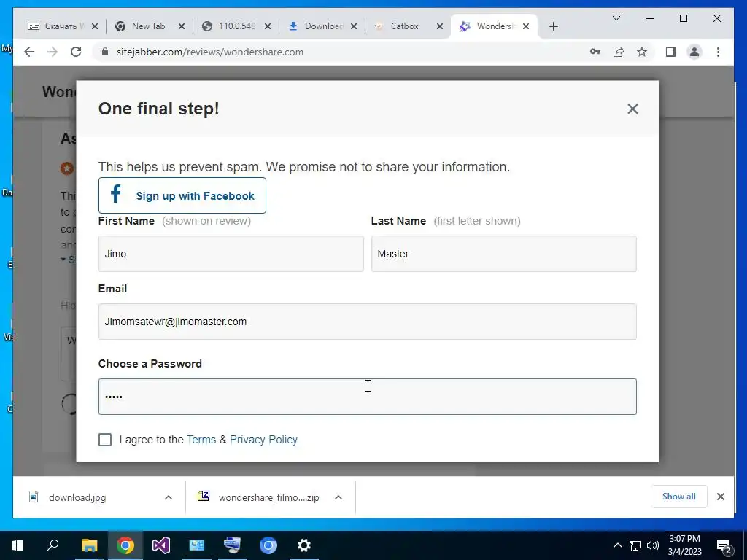This screenshot has width=747, height=560.
Task: Open taskbar search magnifier
Action: coord(53,545)
